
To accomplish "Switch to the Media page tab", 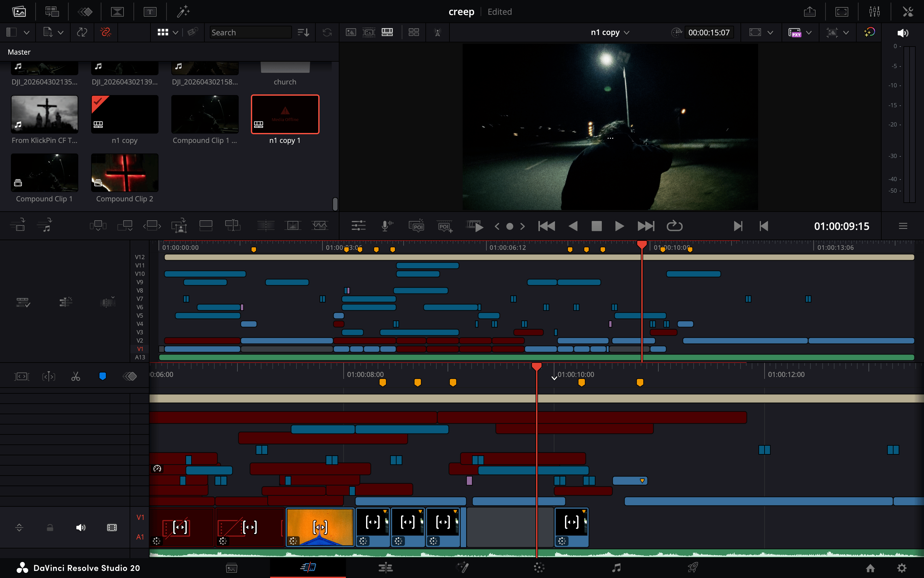I will [x=232, y=568].
